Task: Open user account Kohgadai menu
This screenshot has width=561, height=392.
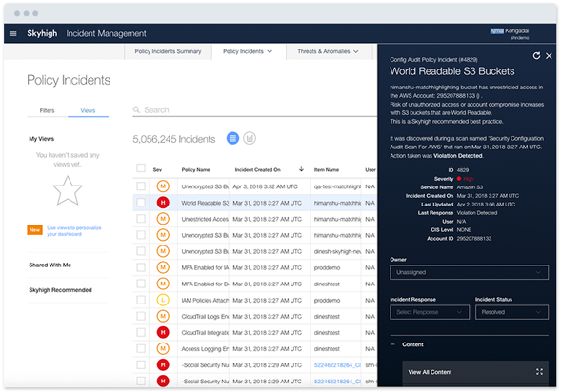Action: coord(510,33)
